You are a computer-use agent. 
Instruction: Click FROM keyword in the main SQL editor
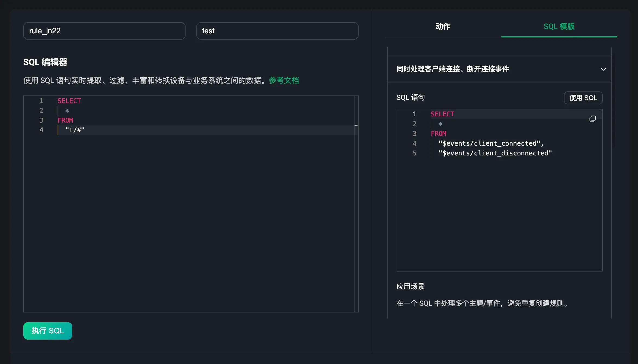pos(65,120)
